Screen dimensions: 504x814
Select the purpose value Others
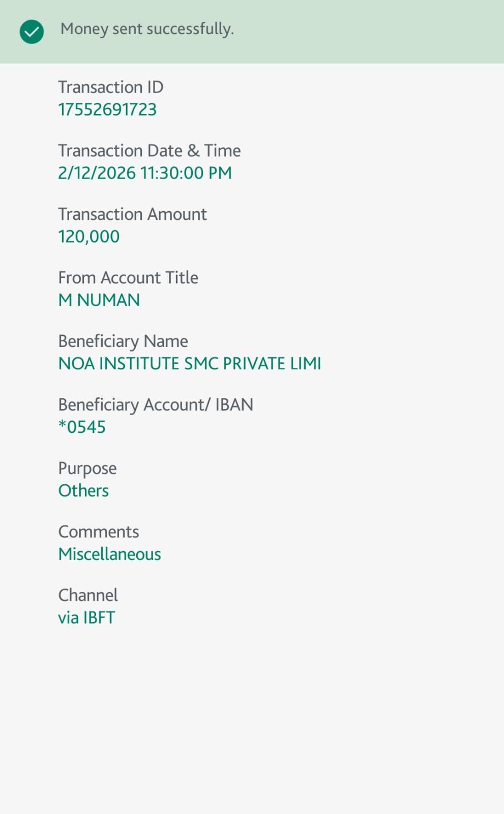83,490
